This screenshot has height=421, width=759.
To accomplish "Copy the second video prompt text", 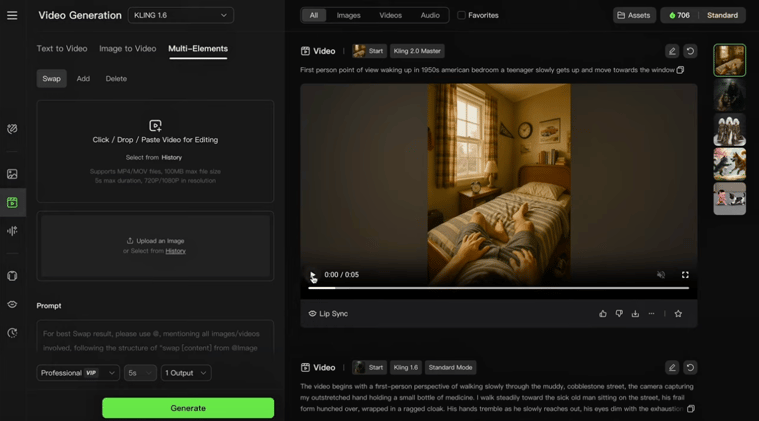I will tap(691, 409).
